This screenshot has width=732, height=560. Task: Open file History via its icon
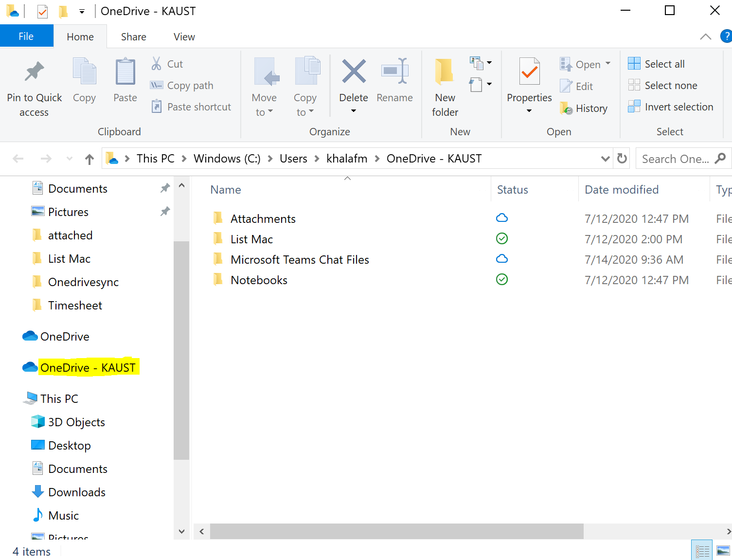(x=567, y=108)
